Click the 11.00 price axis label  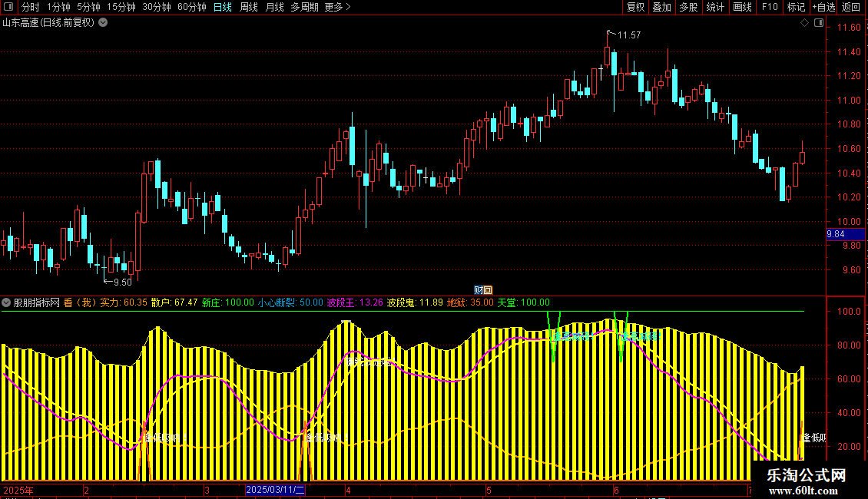[849, 100]
